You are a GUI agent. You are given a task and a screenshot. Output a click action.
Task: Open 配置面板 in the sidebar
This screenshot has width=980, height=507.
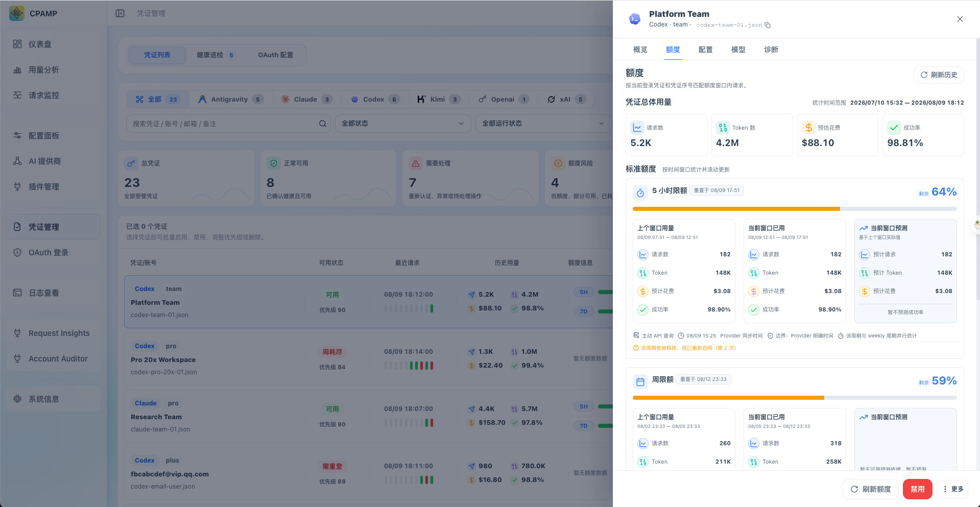click(x=53, y=135)
